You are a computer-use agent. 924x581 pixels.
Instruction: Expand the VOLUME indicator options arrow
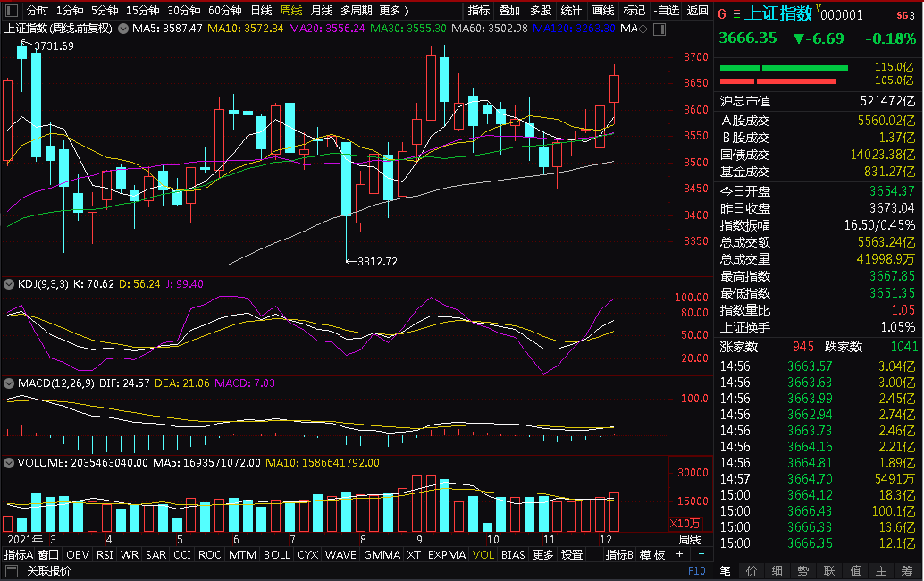tap(9, 463)
